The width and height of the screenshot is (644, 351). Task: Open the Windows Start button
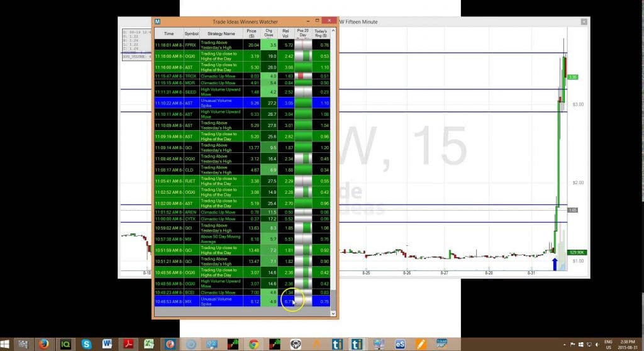tap(4, 344)
